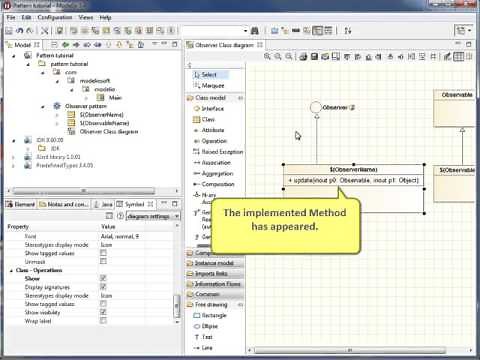Collapse the com package node
Viewport: 480px width, 360px height.
[x=43, y=73]
